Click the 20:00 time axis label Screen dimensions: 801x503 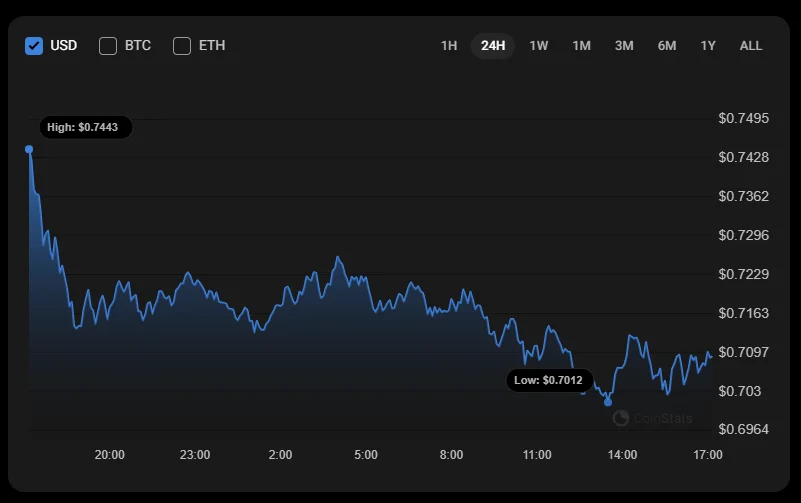[x=110, y=455]
